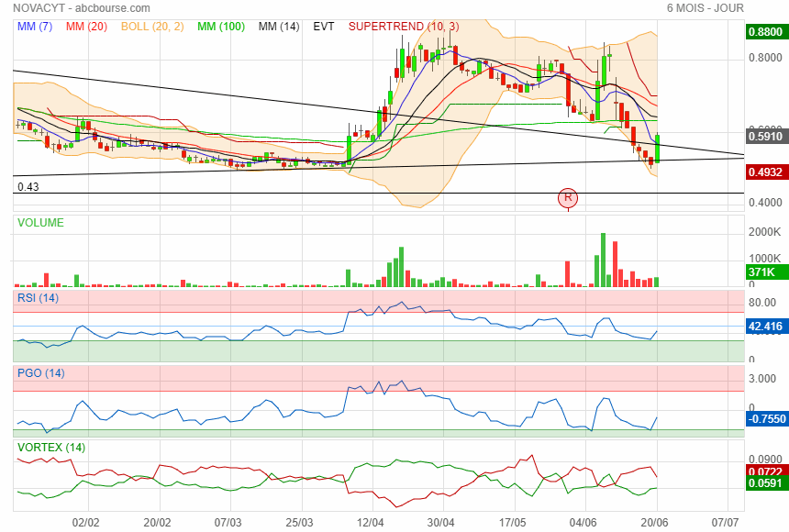Click the 0.4000 price axis label

coord(765,203)
